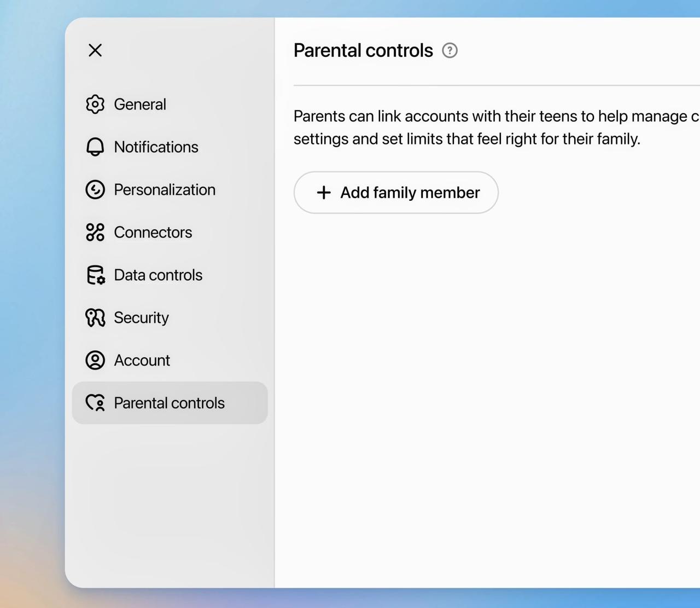Click the Personalization icon

pos(95,189)
